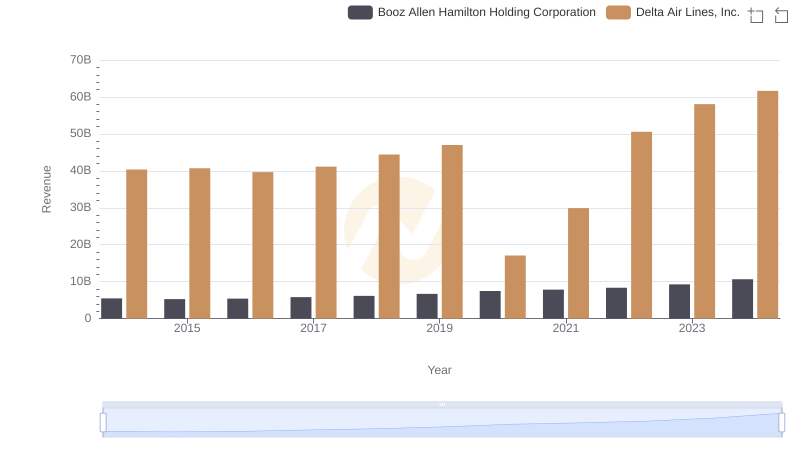Select the Booz Allen bar for 2015

click(174, 309)
